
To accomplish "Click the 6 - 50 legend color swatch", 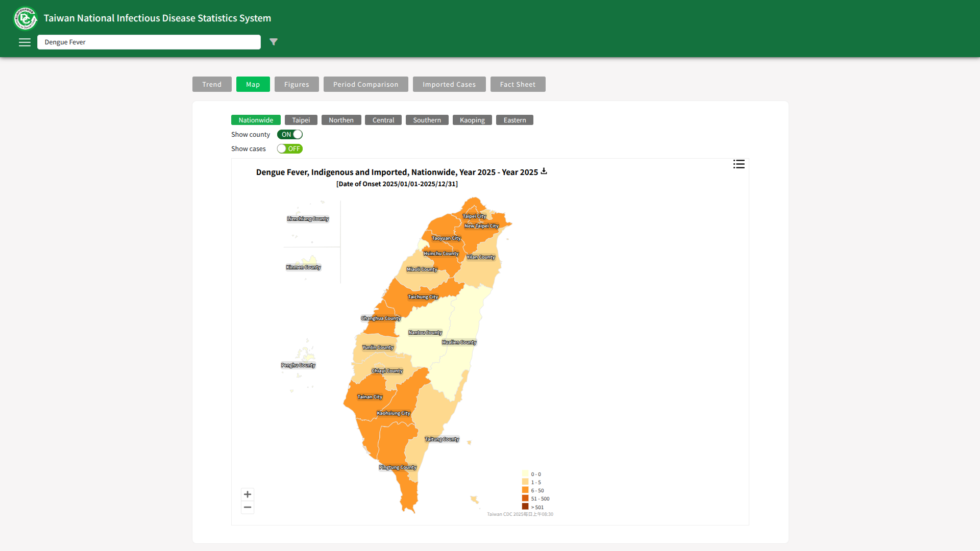I will tap(525, 490).
